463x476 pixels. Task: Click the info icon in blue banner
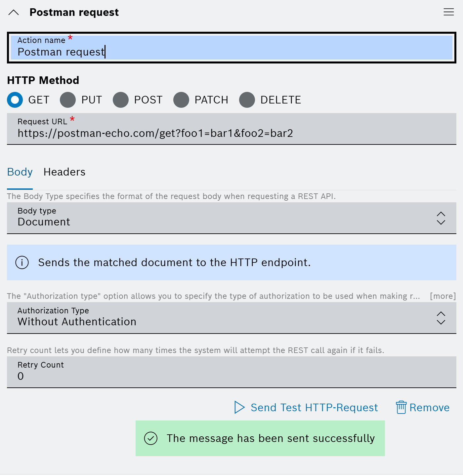pos(22,262)
